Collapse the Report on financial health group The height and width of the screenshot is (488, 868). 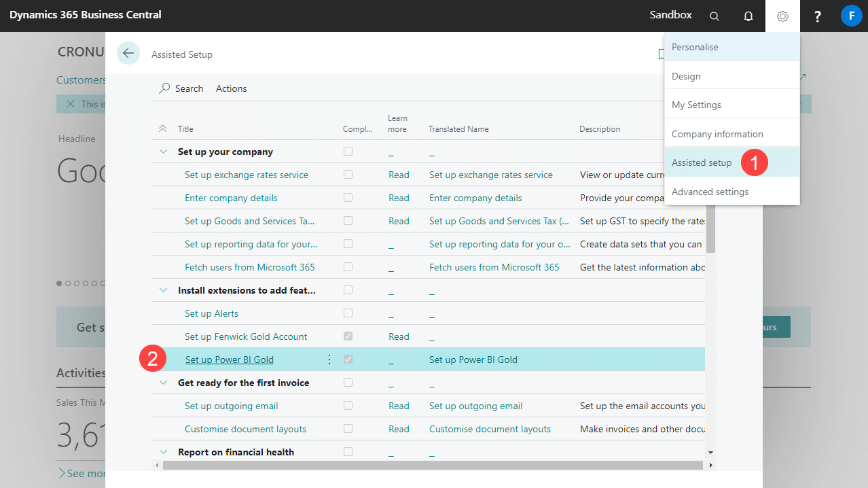click(162, 452)
